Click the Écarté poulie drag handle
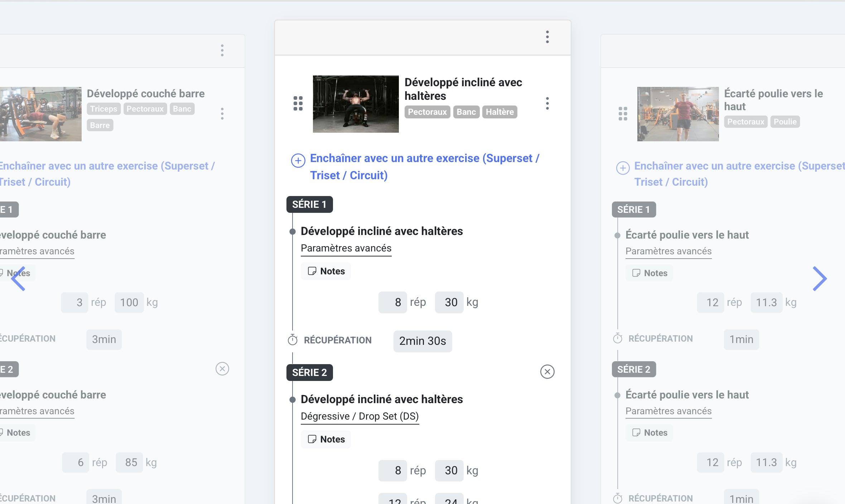 pos(623,113)
